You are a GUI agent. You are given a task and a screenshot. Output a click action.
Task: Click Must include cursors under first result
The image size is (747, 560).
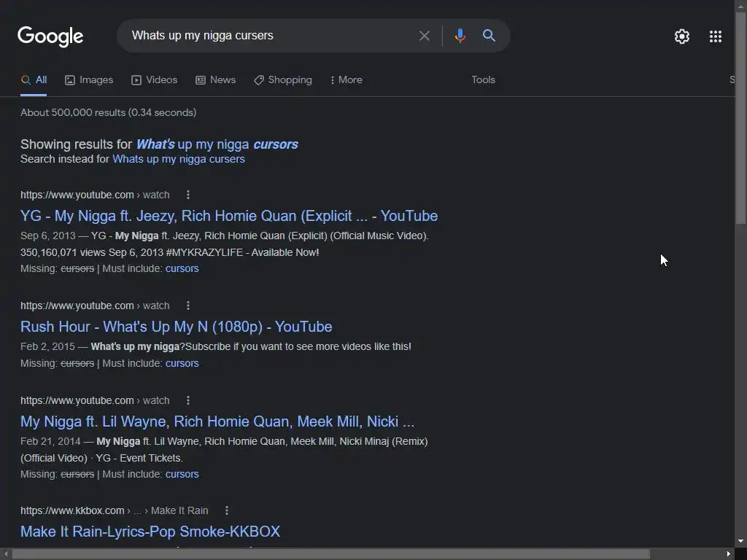pos(182,268)
